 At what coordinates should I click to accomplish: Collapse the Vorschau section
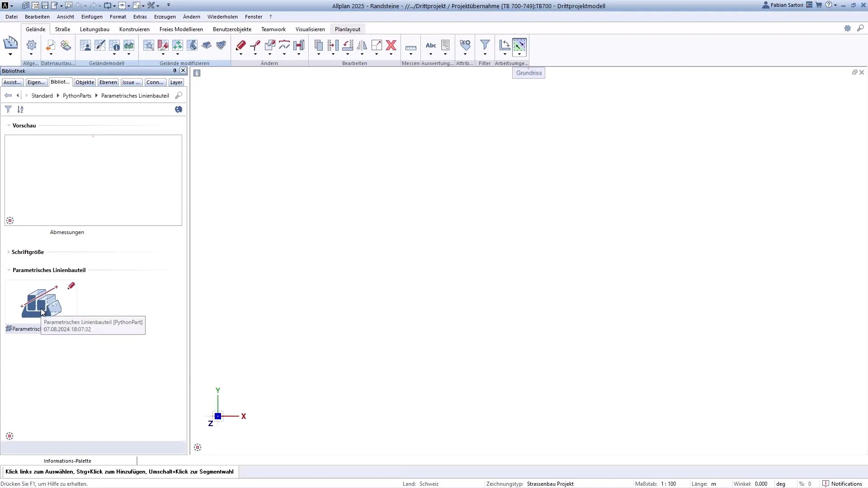(9, 126)
